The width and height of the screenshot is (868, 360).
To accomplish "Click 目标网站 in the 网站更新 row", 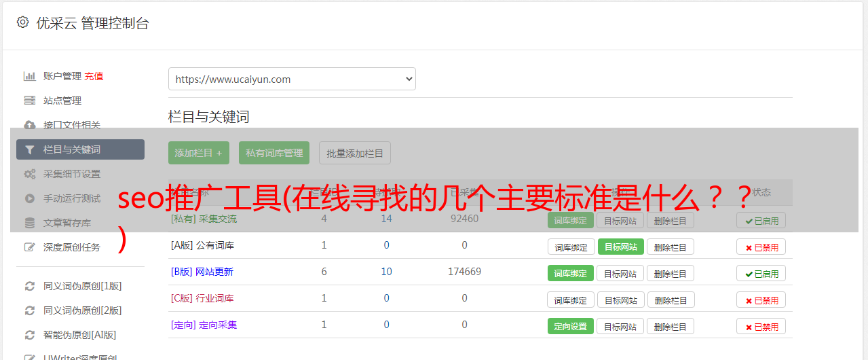I will 620,274.
